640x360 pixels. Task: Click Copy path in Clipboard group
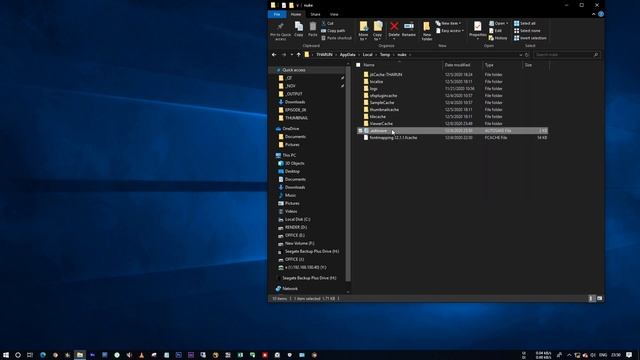click(x=333, y=31)
